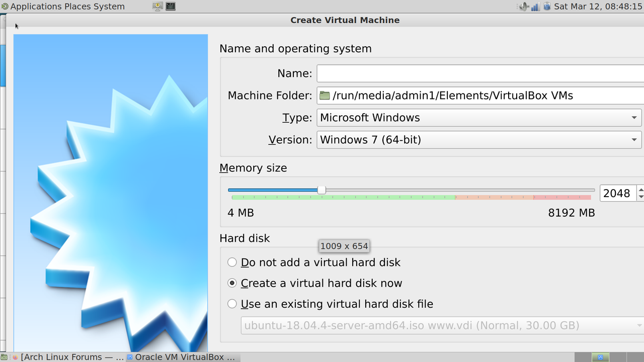Open the clock showing Sat Mar 12

(x=599, y=7)
